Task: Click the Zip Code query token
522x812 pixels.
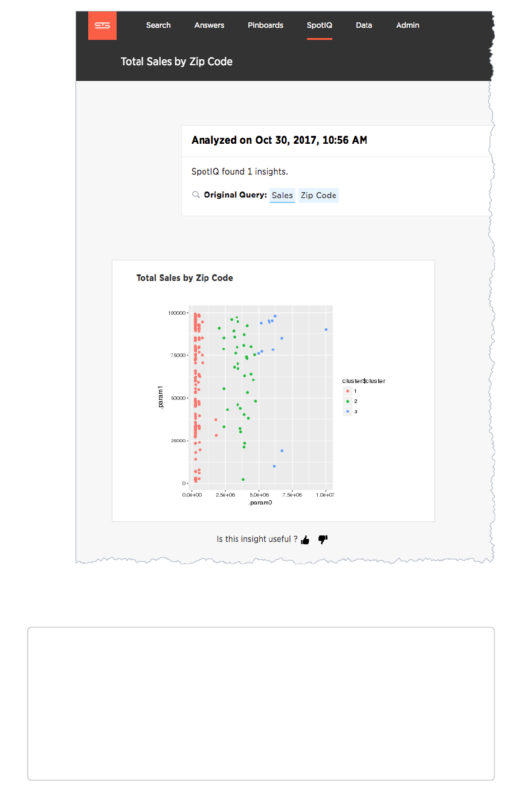Action: (318, 195)
